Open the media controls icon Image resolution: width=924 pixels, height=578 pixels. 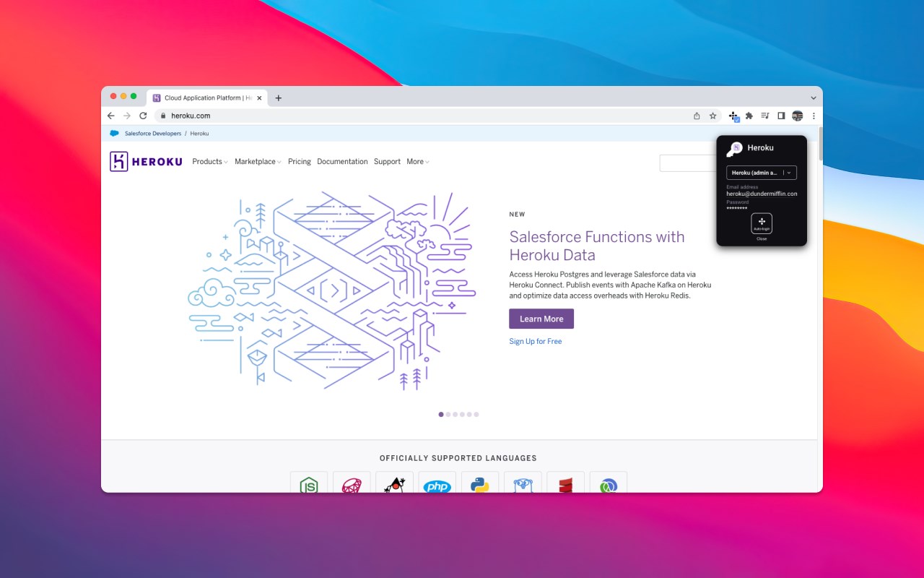coord(765,116)
